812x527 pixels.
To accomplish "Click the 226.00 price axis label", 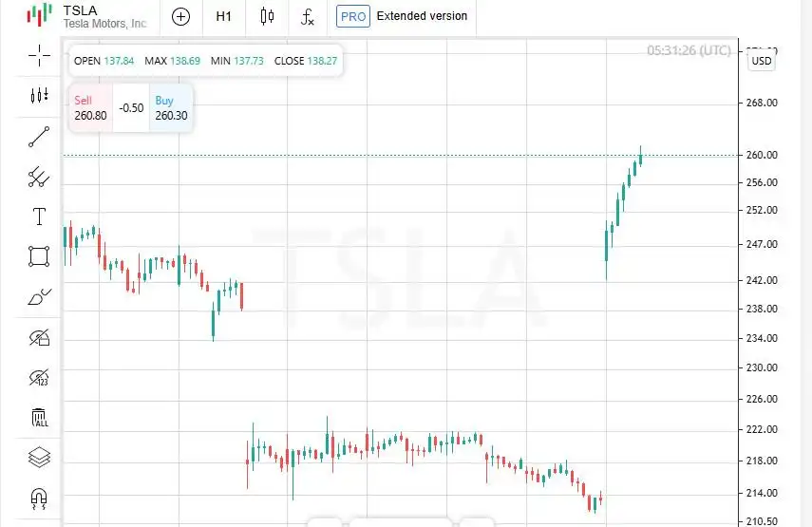I will click(x=762, y=399).
